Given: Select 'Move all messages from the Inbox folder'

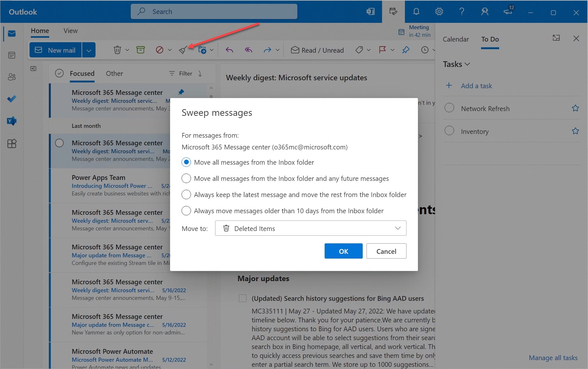Looking at the screenshot, I should tap(186, 162).
